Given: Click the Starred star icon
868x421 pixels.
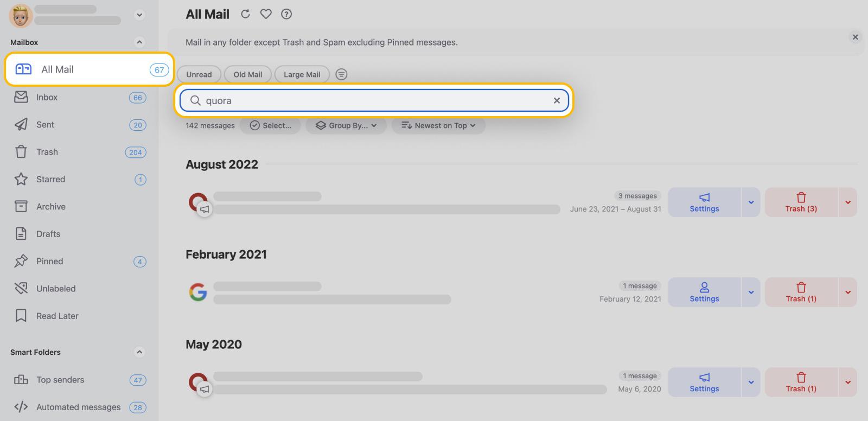Looking at the screenshot, I should click(21, 179).
